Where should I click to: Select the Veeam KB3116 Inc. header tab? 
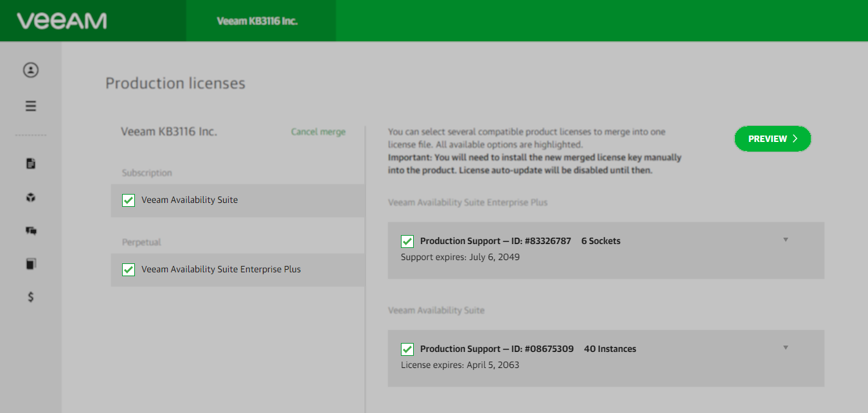[x=261, y=21]
